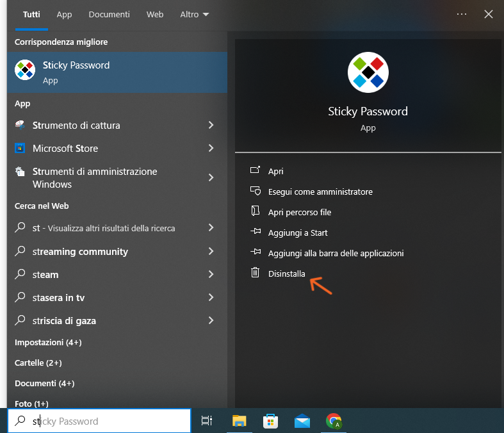
Task: Click the magnifier icon beside steam
Action: (20, 274)
